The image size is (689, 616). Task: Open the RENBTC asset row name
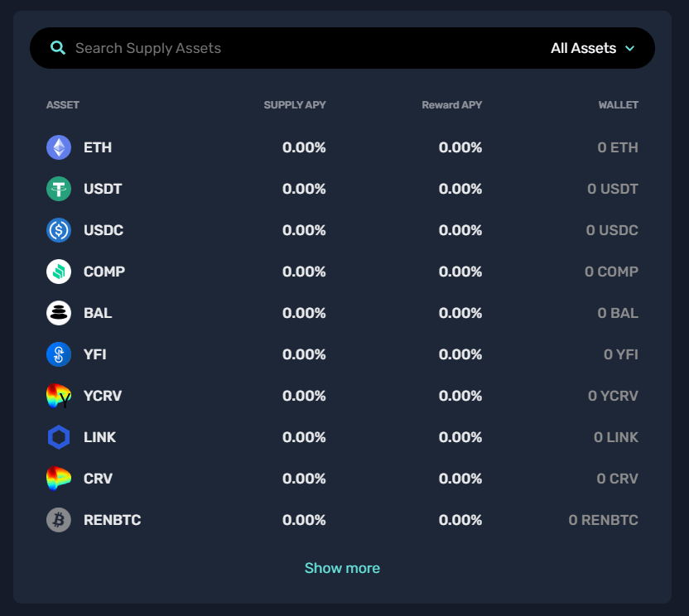coord(113,520)
